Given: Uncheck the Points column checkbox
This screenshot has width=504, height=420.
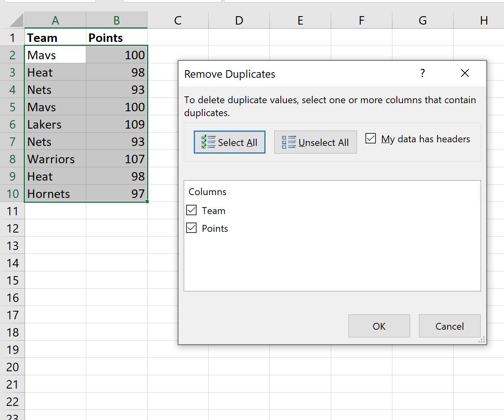Looking at the screenshot, I should coord(192,228).
